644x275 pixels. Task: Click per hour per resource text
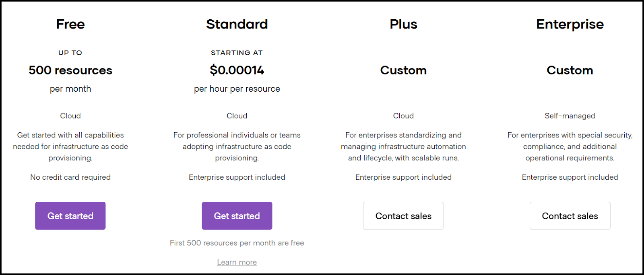237,88
